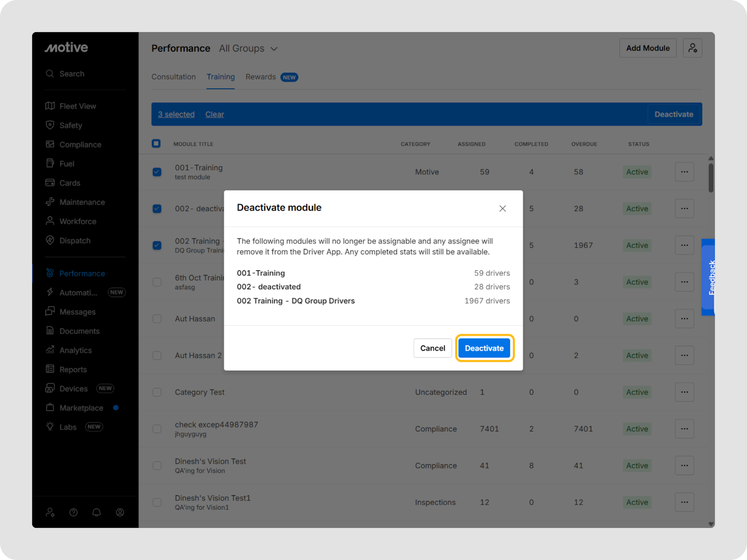The height and width of the screenshot is (560, 747).
Task: Switch to the Consultation tab
Action: (173, 77)
